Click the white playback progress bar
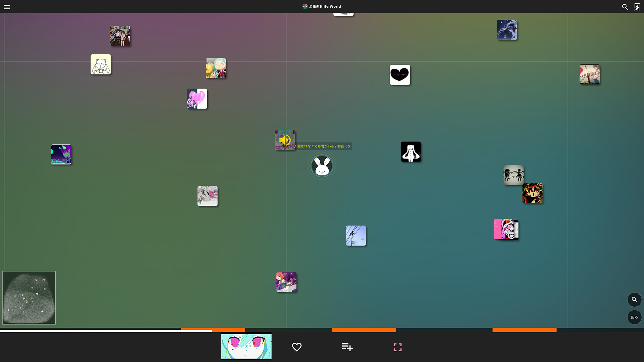 pyautogui.click(x=106, y=331)
